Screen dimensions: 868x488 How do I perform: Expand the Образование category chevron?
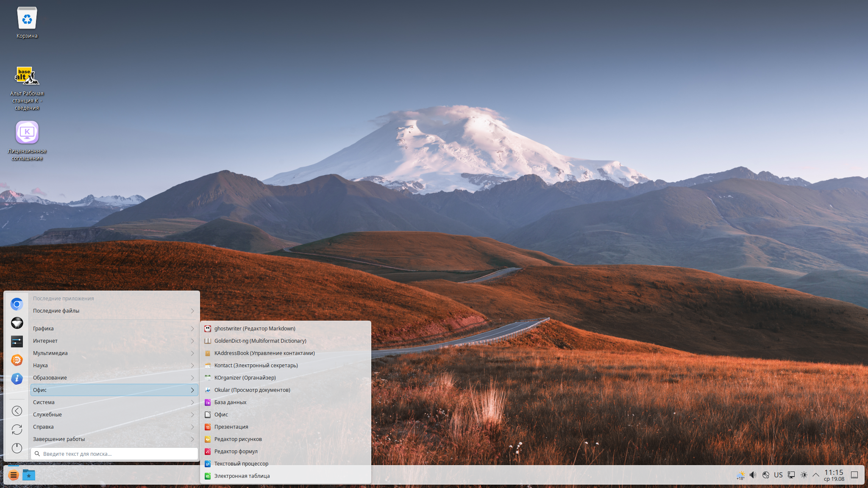(192, 378)
